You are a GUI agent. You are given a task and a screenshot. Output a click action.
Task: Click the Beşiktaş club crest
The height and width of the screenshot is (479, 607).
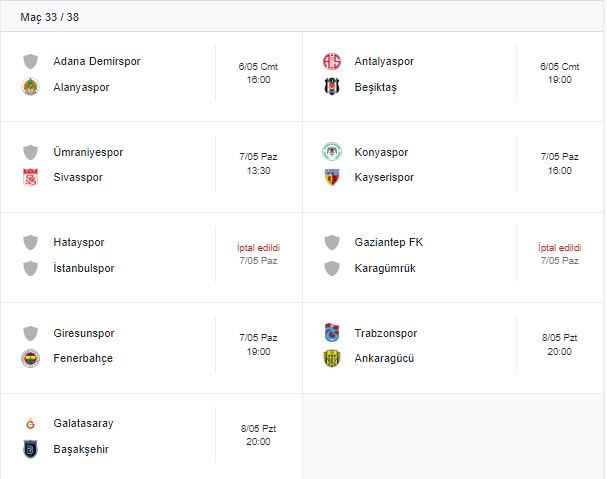[331, 87]
